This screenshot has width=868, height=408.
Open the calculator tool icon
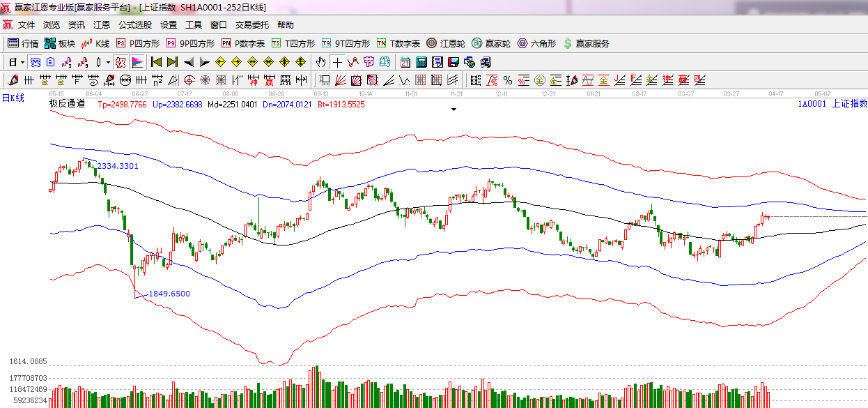(421, 62)
